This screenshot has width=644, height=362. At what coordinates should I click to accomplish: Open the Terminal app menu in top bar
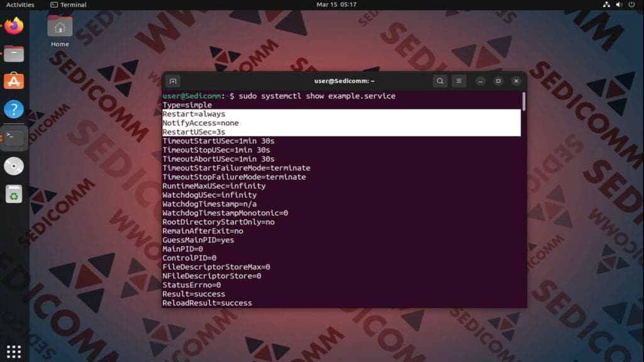68,4
